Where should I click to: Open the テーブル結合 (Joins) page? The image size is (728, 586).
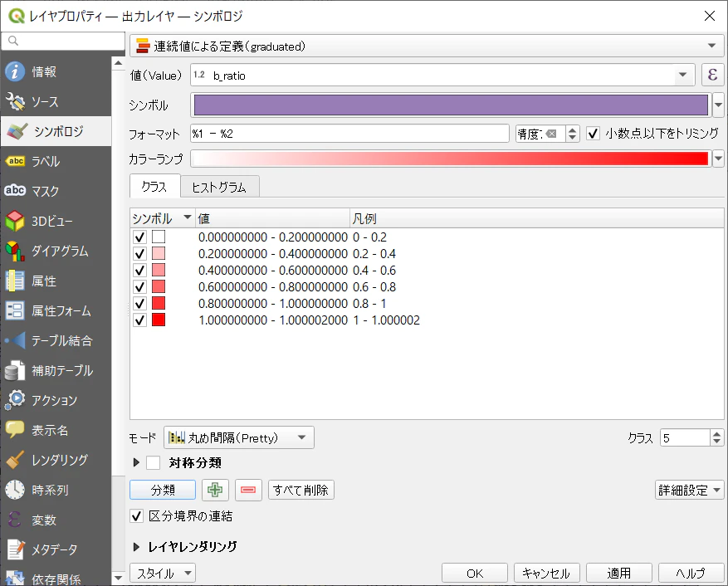pos(56,340)
